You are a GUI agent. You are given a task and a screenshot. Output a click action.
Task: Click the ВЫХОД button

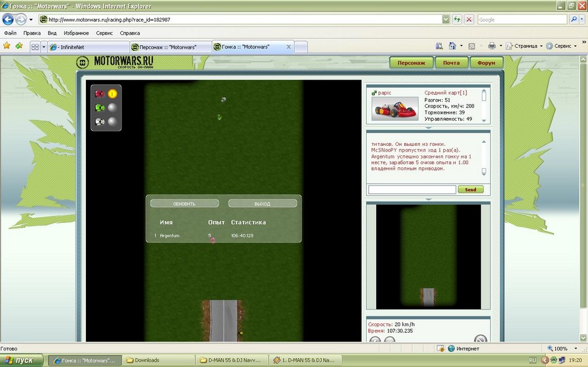tap(262, 204)
